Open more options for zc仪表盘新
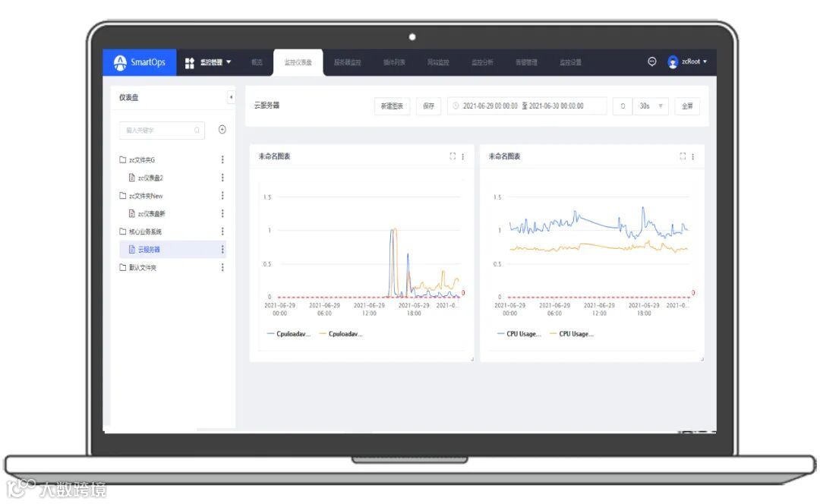The height and width of the screenshot is (504, 820). coord(222,213)
